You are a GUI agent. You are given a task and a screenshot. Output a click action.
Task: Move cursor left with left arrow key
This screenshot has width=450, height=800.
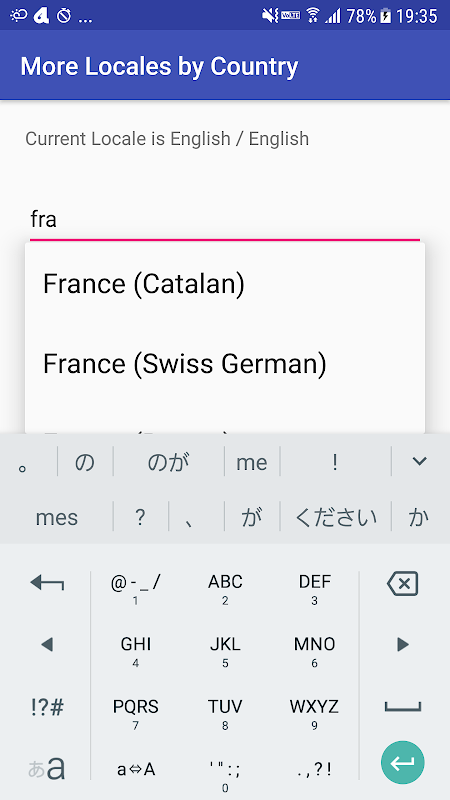[47, 645]
